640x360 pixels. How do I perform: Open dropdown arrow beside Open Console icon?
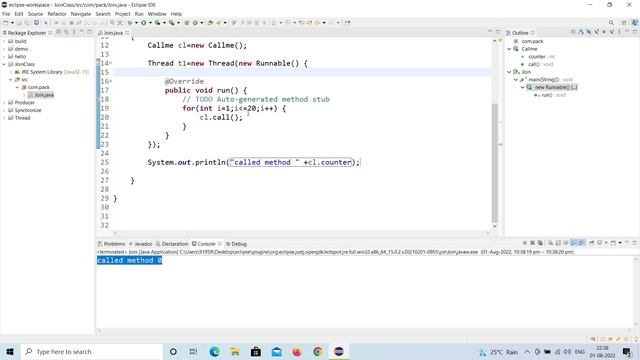point(620,243)
